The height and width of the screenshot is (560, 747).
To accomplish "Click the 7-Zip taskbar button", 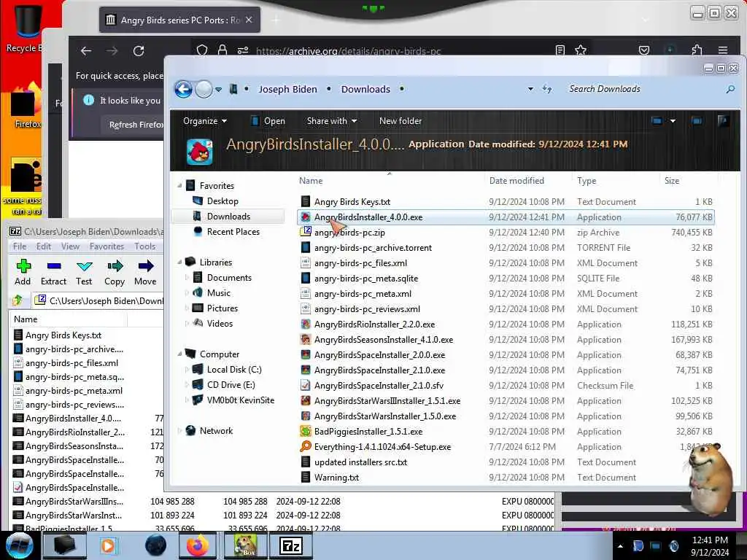I will coord(291,545).
